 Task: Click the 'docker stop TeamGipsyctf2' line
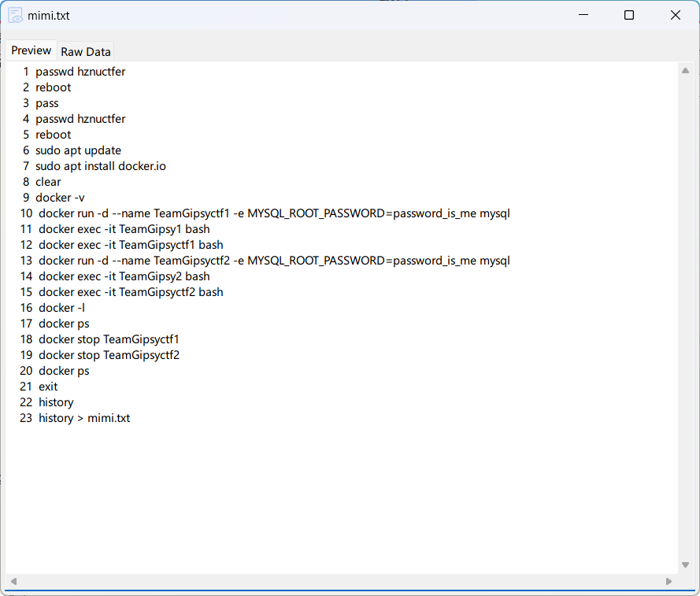tap(109, 355)
